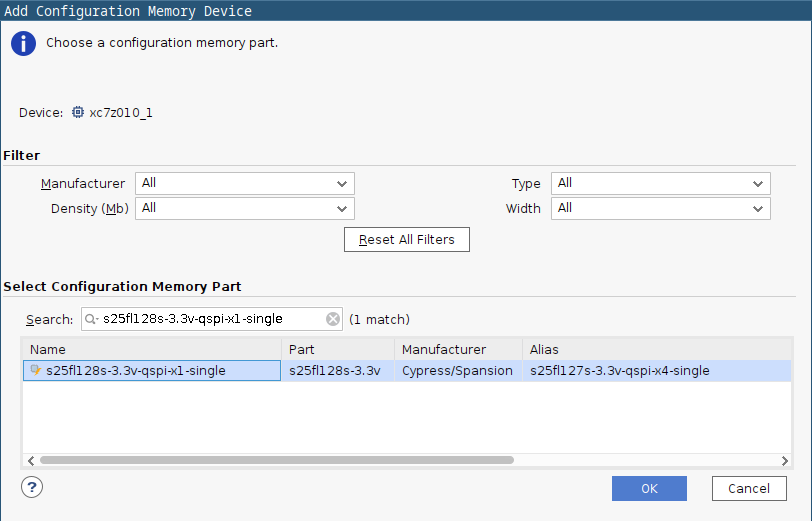Screen dimensions: 812x521
Task: Click the memory part icon in the result row
Action: 35,370
